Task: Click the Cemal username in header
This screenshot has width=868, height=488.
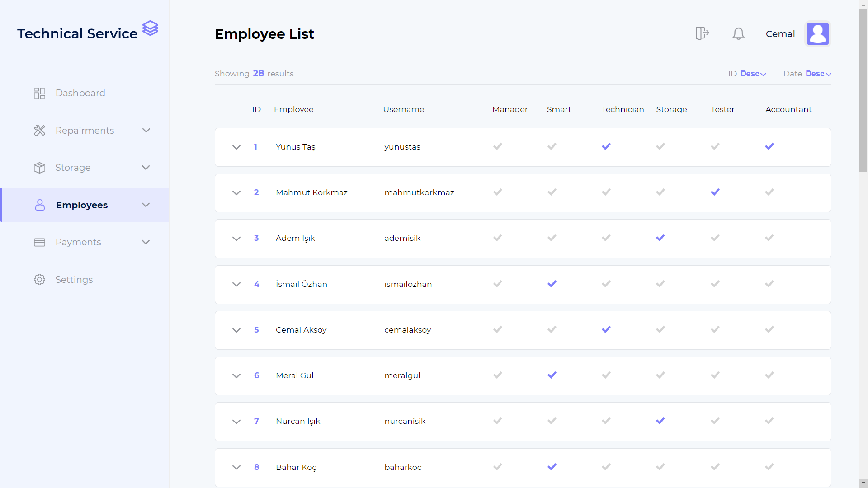Action: 780,34
